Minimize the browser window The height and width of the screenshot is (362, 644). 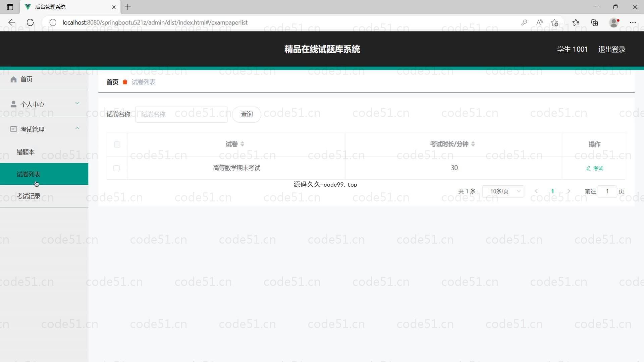coord(596,7)
